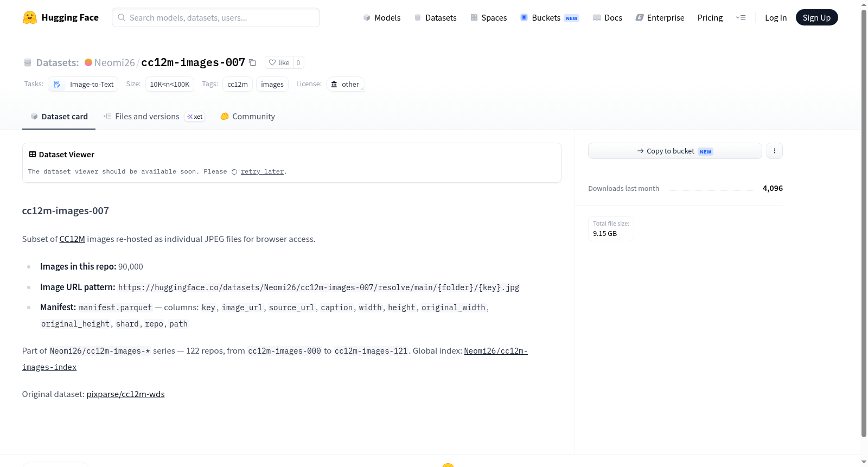Select the Dataset card tab
868x467 pixels.
pyautogui.click(x=59, y=116)
